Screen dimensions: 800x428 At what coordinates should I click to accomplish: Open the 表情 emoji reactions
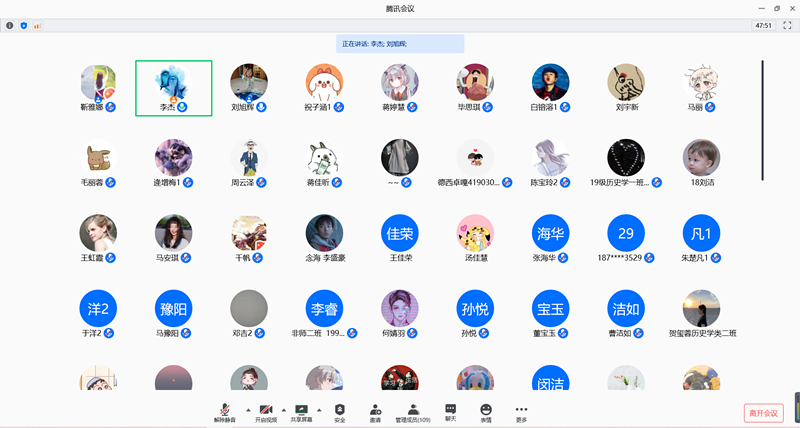coord(486,412)
